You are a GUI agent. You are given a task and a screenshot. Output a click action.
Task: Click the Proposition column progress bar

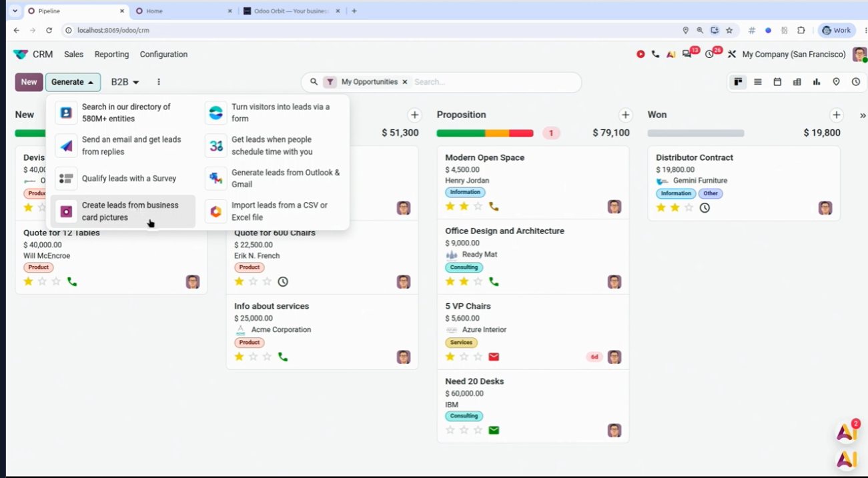pos(485,133)
